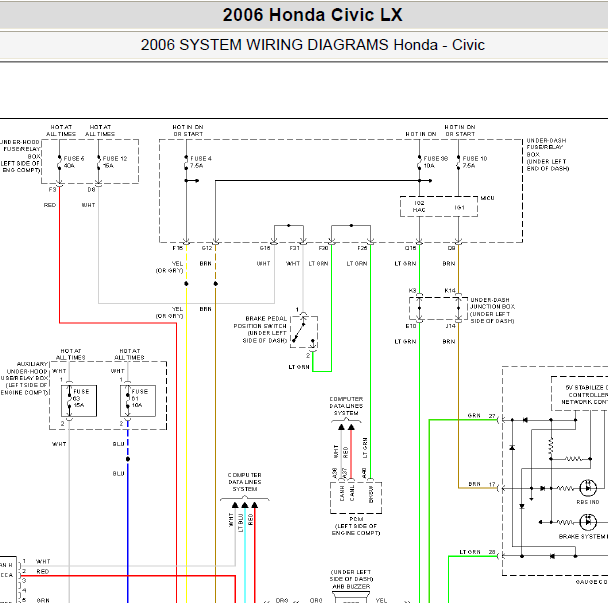Select the CANL terminal in PCM
This screenshot has width=608, height=603.
(x=352, y=493)
